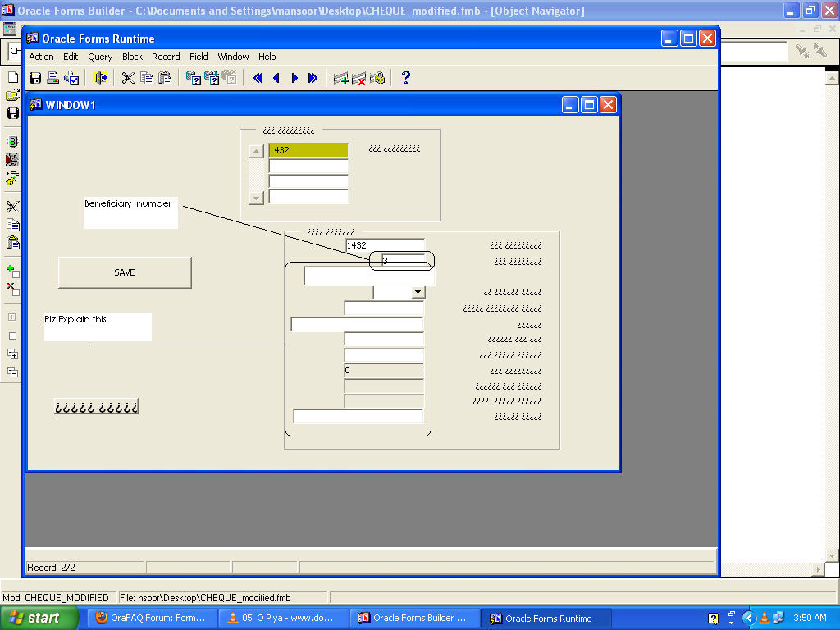Click the SAVE button
Viewport: 840px width, 630px height.
tap(125, 272)
